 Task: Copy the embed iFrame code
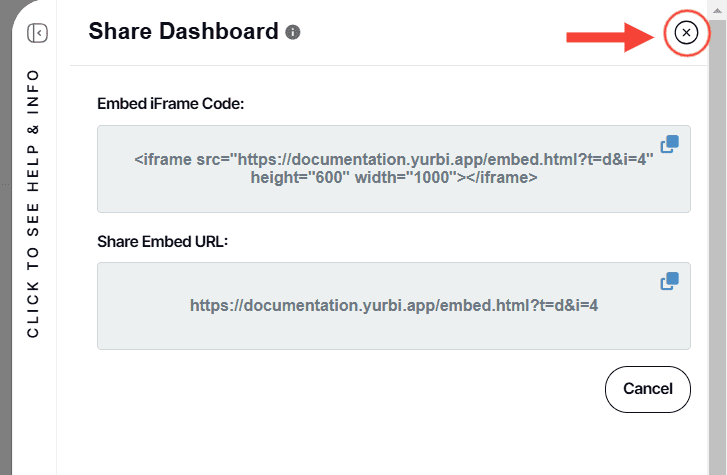tap(670, 144)
